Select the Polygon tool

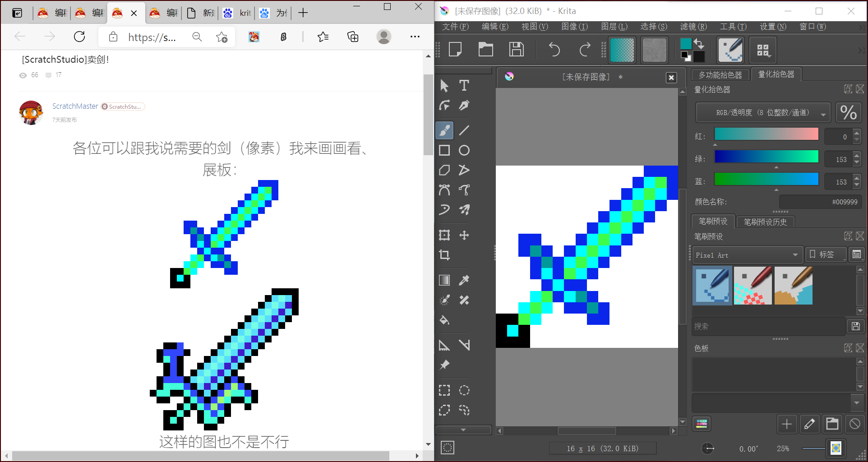(444, 170)
